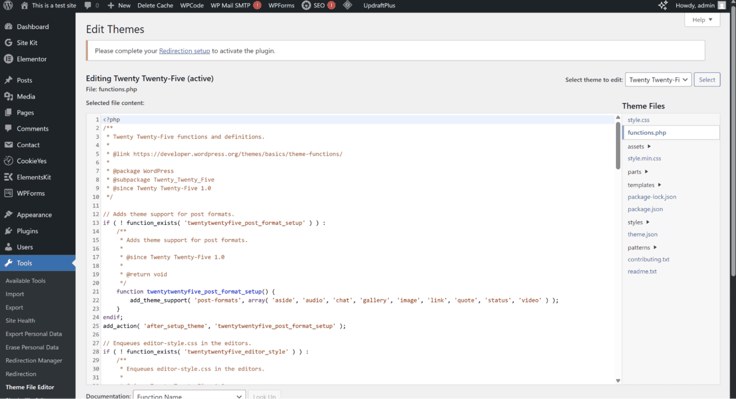This screenshot has height=399, width=736.
Task: Click the WordPress logo in admin bar
Action: coord(8,6)
